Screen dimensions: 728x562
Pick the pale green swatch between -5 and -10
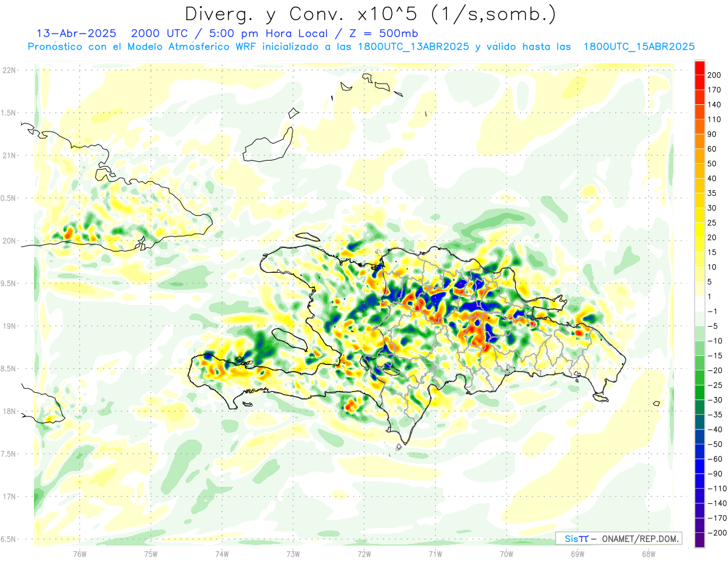699,333
